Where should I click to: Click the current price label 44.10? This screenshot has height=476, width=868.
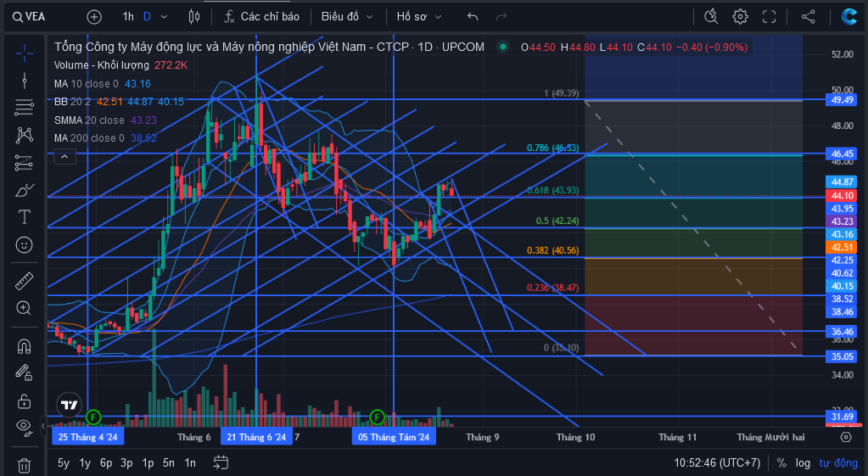tap(841, 195)
